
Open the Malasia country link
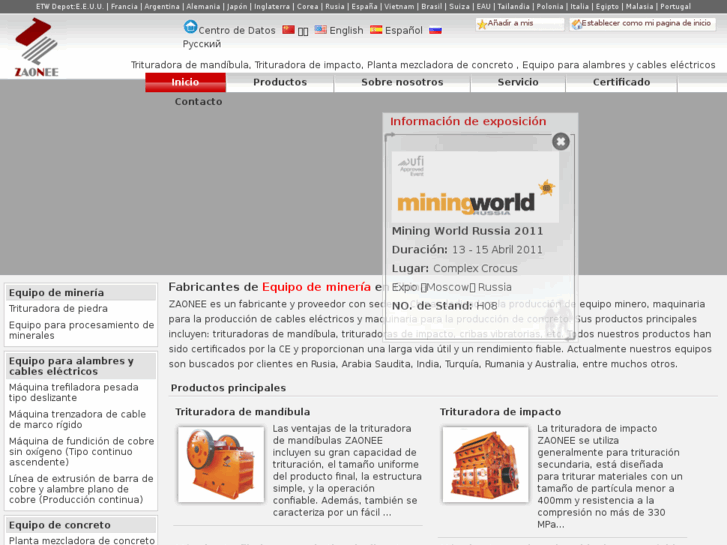click(639, 6)
